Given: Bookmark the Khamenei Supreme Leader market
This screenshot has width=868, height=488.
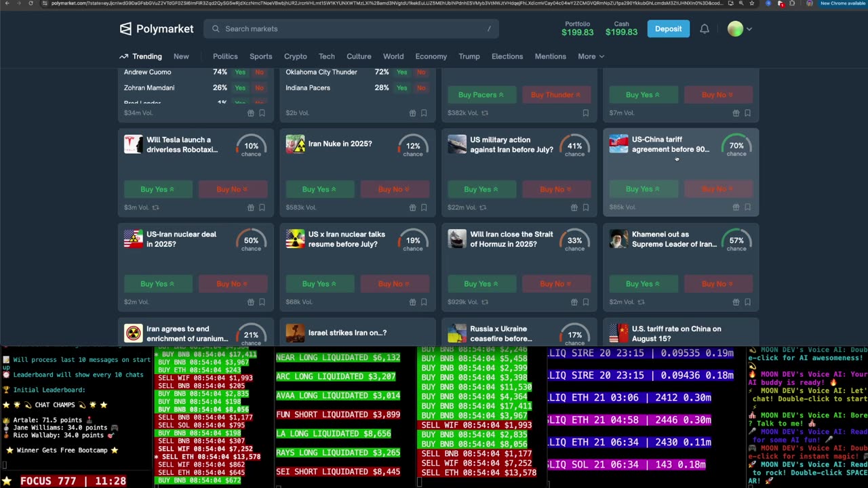Looking at the screenshot, I should pyautogui.click(x=747, y=302).
